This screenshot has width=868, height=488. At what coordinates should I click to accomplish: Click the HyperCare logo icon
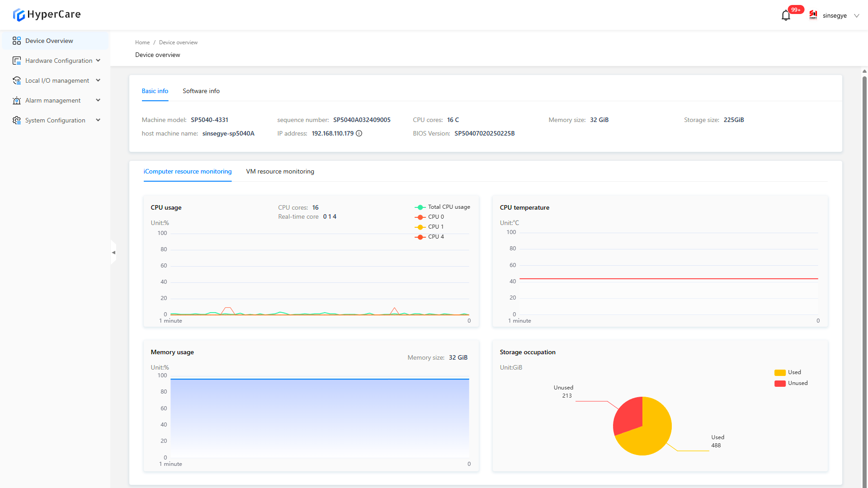point(19,15)
